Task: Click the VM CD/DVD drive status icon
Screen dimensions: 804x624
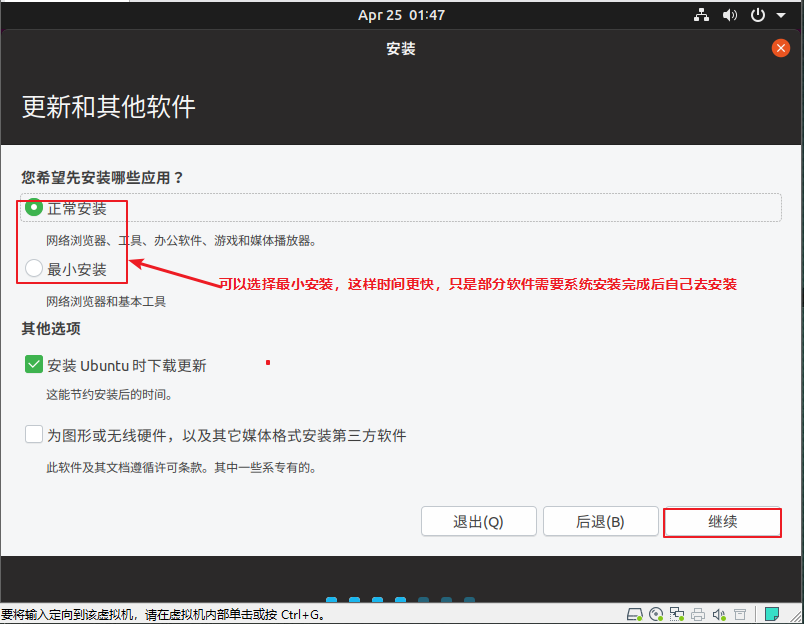Action: click(656, 614)
